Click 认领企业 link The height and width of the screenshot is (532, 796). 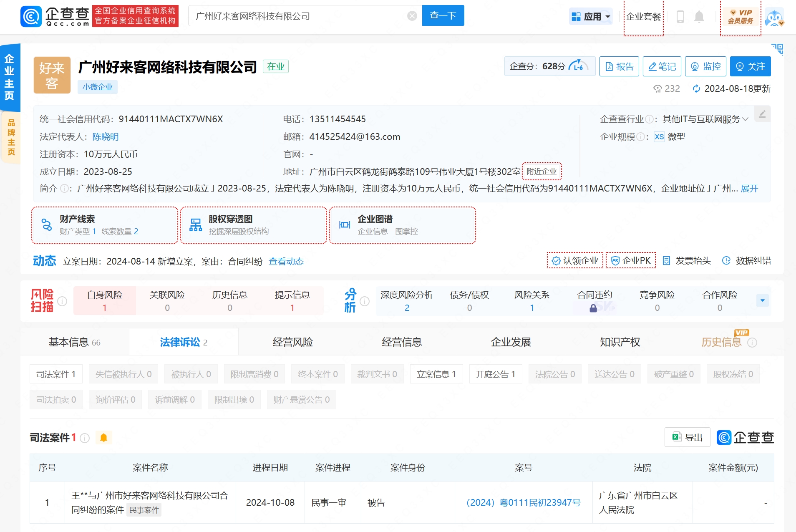pos(575,261)
